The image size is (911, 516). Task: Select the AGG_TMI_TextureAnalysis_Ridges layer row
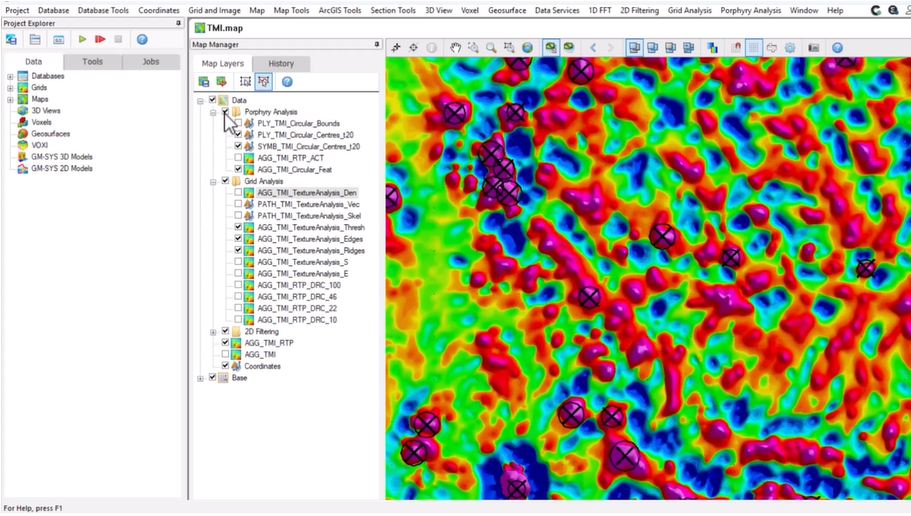[x=311, y=250]
